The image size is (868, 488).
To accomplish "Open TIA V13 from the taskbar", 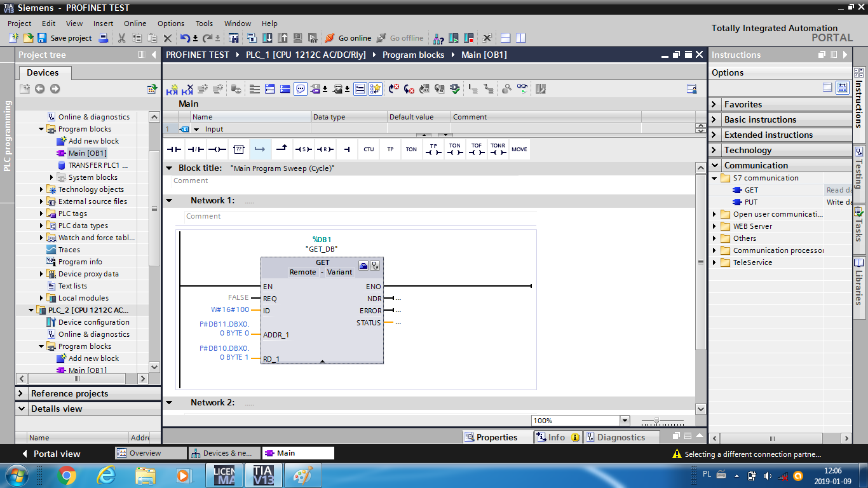I will pos(263,475).
